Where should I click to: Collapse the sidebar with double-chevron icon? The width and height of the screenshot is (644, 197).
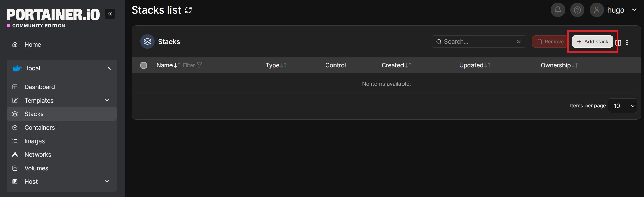110,14
